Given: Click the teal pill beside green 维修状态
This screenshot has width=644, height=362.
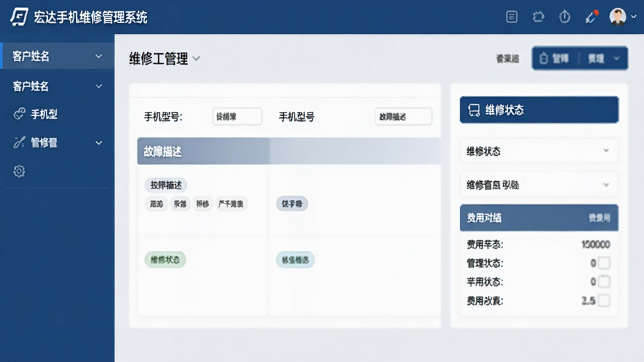Looking at the screenshot, I should point(296,260).
